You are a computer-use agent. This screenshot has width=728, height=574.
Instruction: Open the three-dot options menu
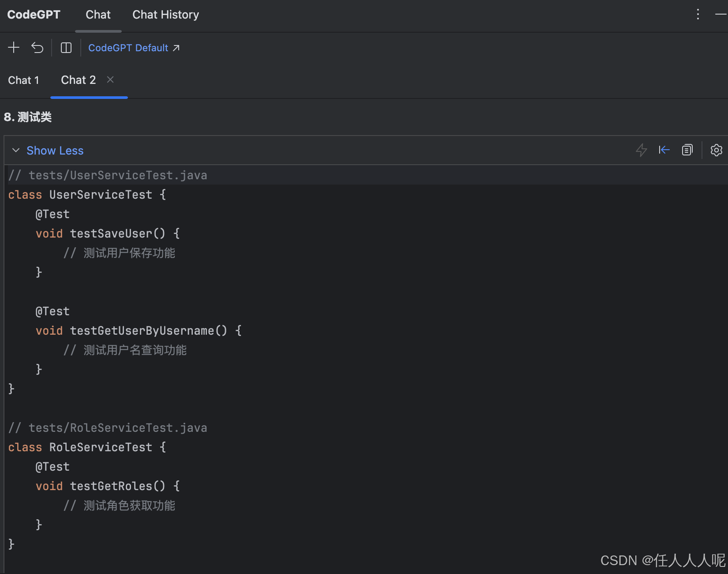point(698,14)
